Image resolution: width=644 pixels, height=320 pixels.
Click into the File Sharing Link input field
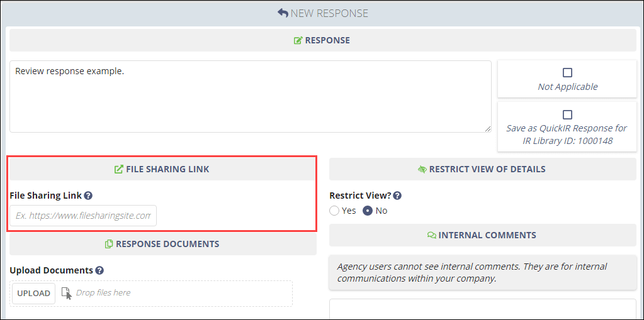pos(83,216)
